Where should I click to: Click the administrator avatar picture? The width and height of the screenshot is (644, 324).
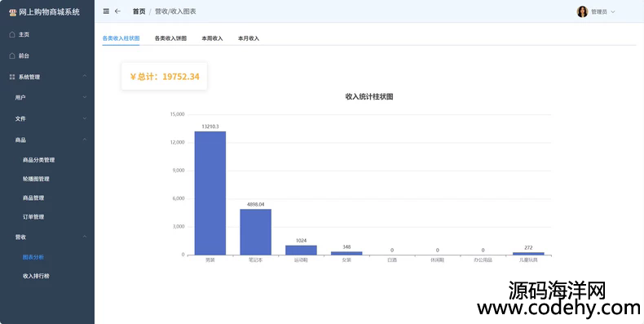582,11
